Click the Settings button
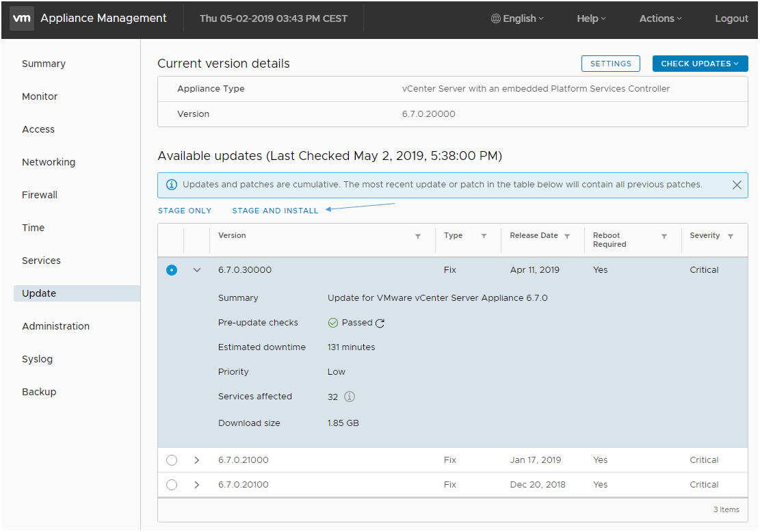 coord(610,63)
